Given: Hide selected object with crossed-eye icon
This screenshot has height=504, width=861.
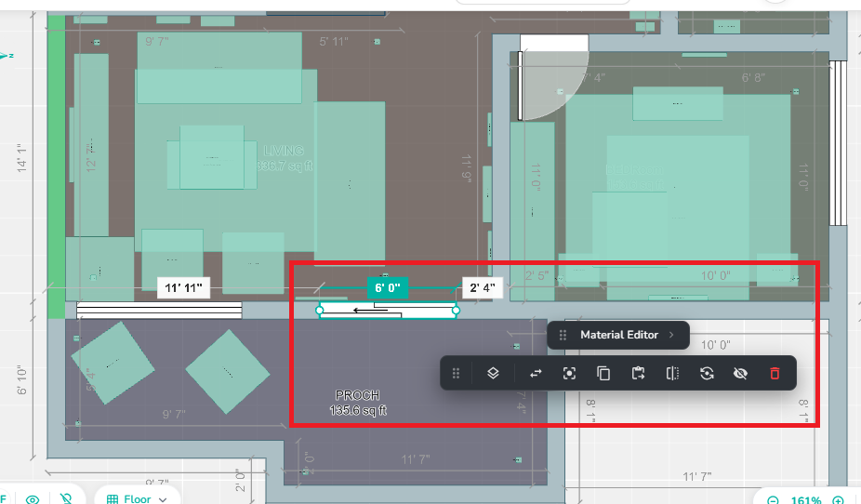Looking at the screenshot, I should [740, 373].
